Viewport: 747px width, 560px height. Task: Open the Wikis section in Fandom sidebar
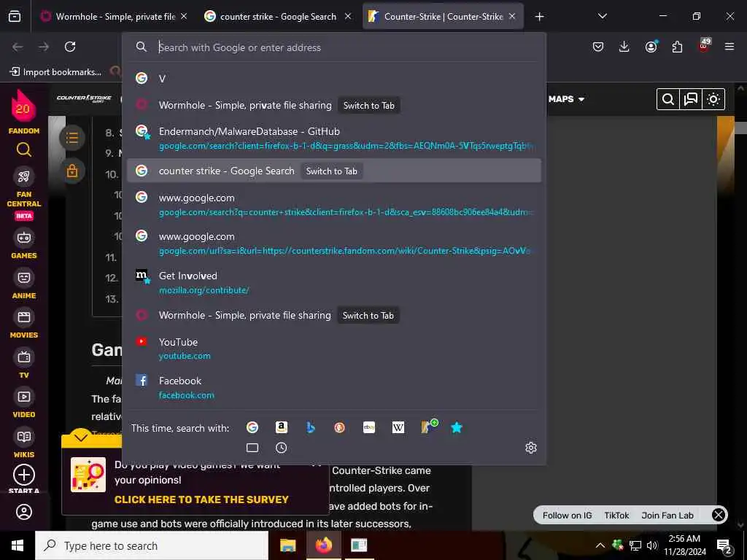tap(24, 444)
